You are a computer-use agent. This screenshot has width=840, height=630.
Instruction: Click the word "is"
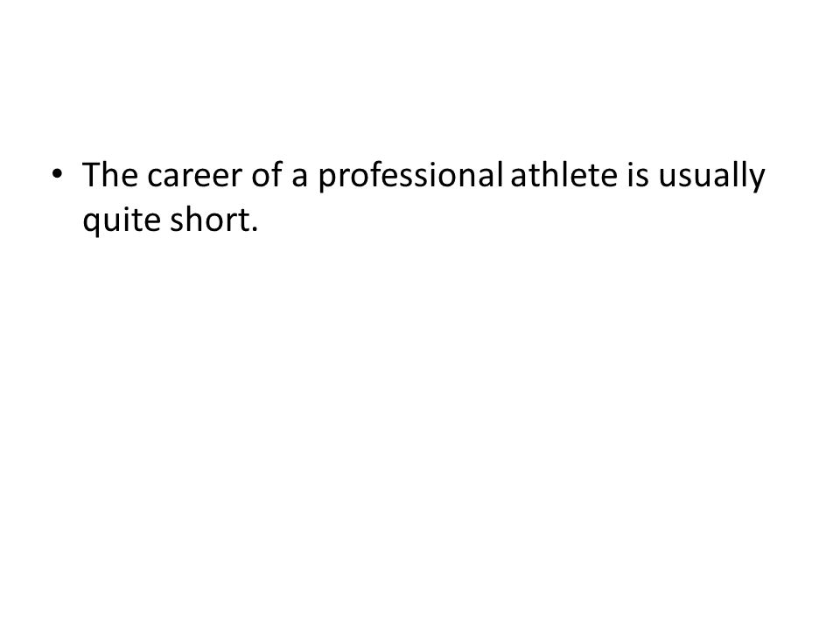pyautogui.click(x=638, y=175)
